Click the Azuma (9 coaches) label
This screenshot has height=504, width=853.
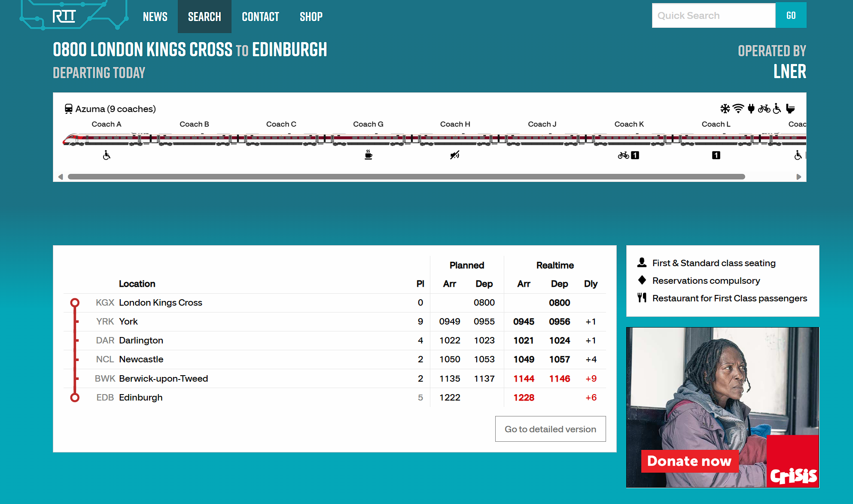pyautogui.click(x=116, y=109)
